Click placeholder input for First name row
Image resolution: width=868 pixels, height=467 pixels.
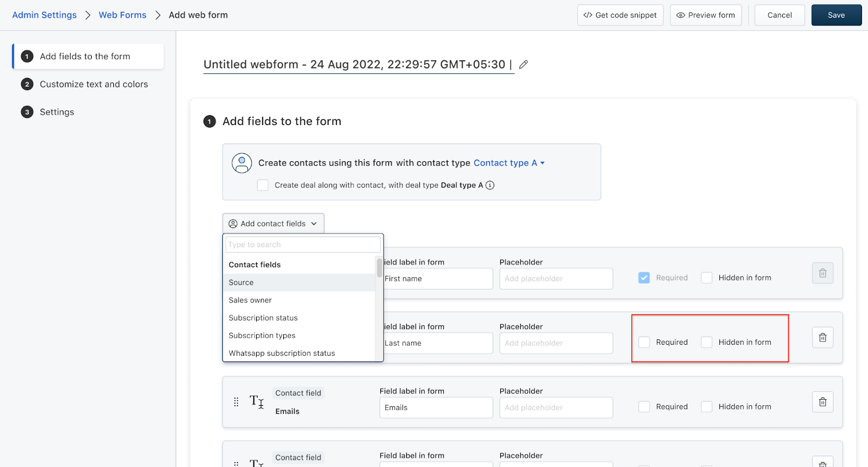pos(556,279)
